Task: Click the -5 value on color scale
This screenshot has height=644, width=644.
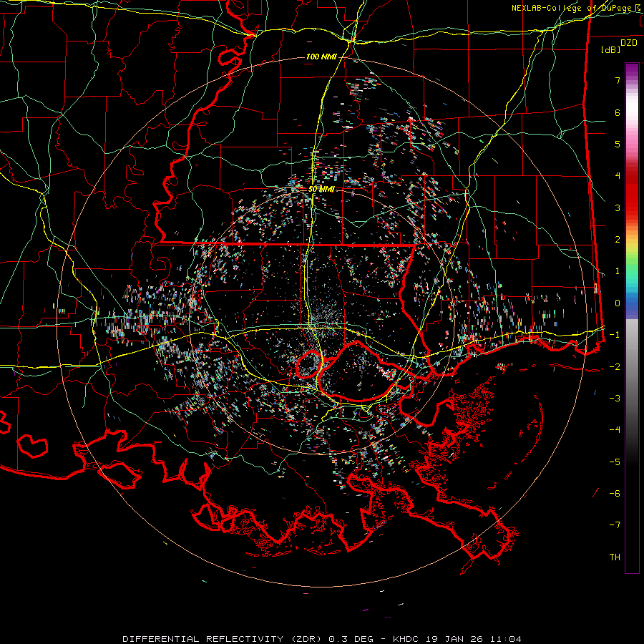Action: (615, 462)
